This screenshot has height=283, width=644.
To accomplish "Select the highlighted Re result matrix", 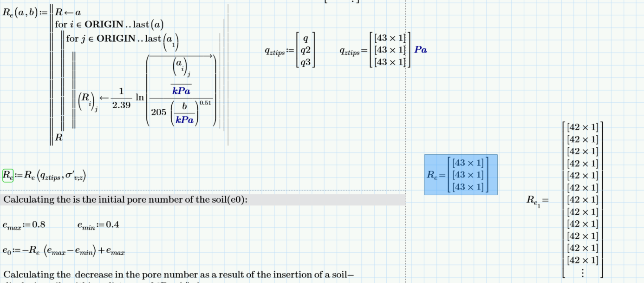I will 460,175.
